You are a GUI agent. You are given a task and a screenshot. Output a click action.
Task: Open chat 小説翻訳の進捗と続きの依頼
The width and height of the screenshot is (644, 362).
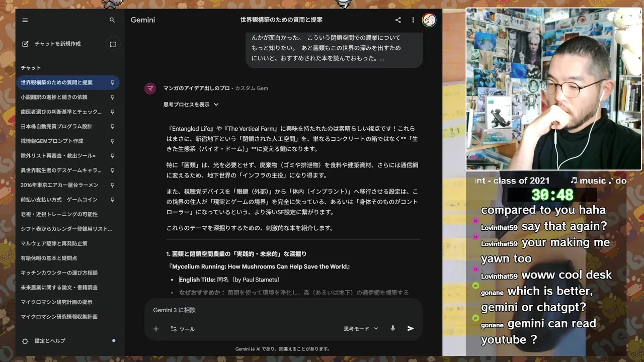[54, 97]
